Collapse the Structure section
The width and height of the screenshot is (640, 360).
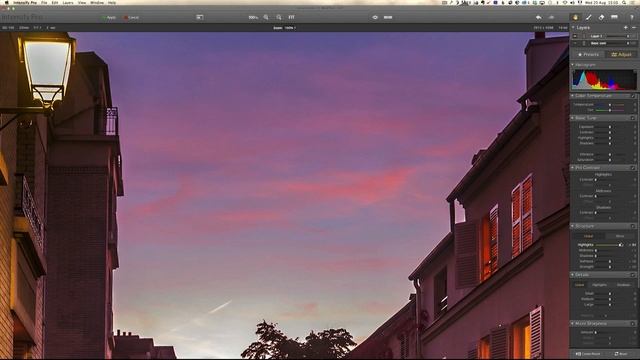[x=573, y=226]
